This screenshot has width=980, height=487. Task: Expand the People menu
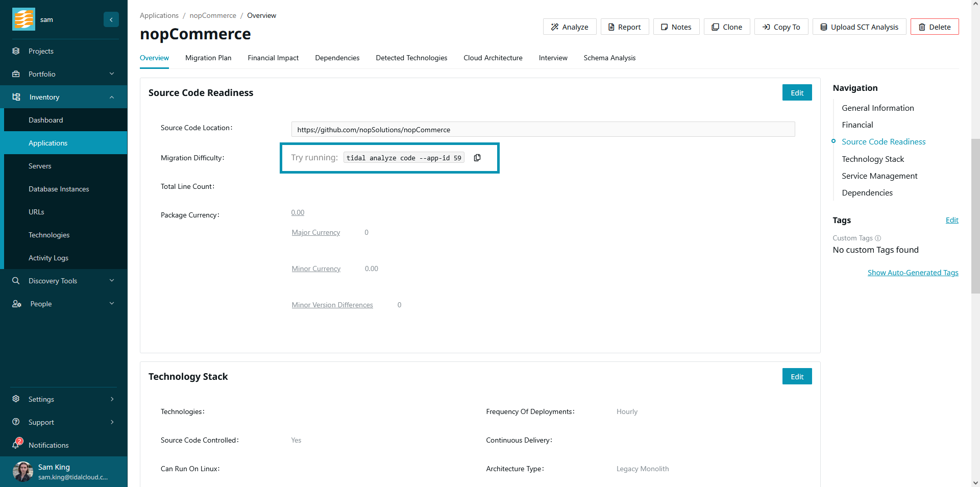[x=112, y=304]
